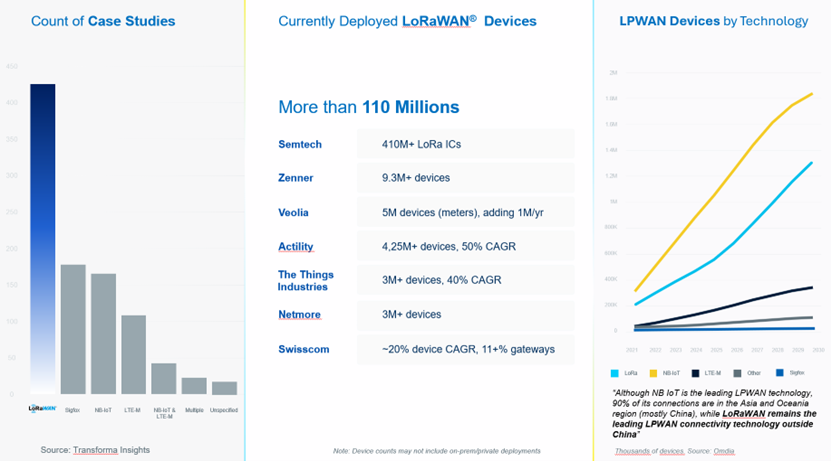831x461 pixels.
Task: Click the 'NB-IoT' legend label in line chart
Action: (x=671, y=373)
